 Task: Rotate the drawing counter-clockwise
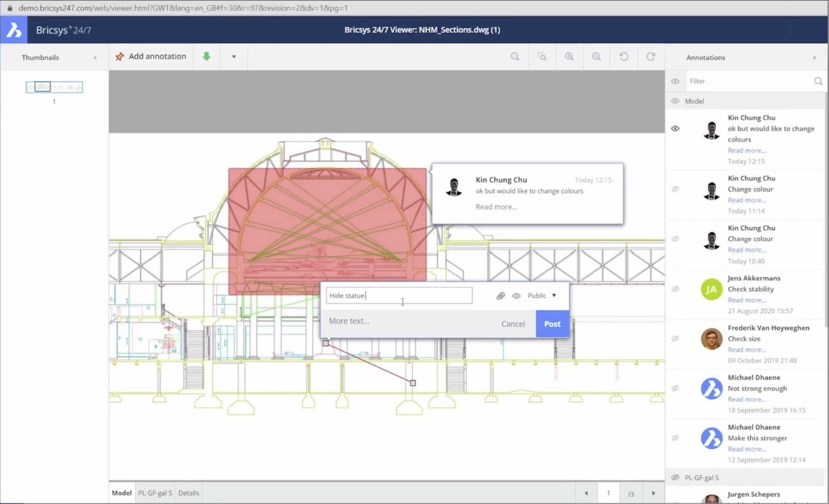[x=624, y=57]
